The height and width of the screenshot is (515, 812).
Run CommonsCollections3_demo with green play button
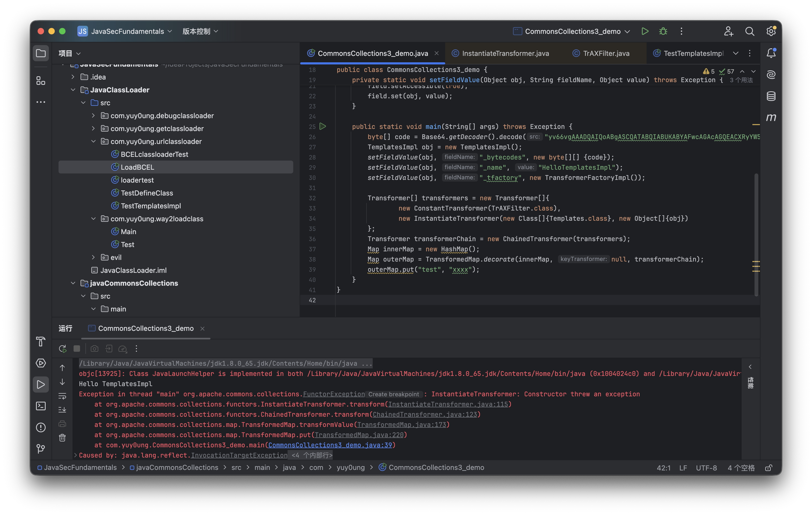point(645,31)
